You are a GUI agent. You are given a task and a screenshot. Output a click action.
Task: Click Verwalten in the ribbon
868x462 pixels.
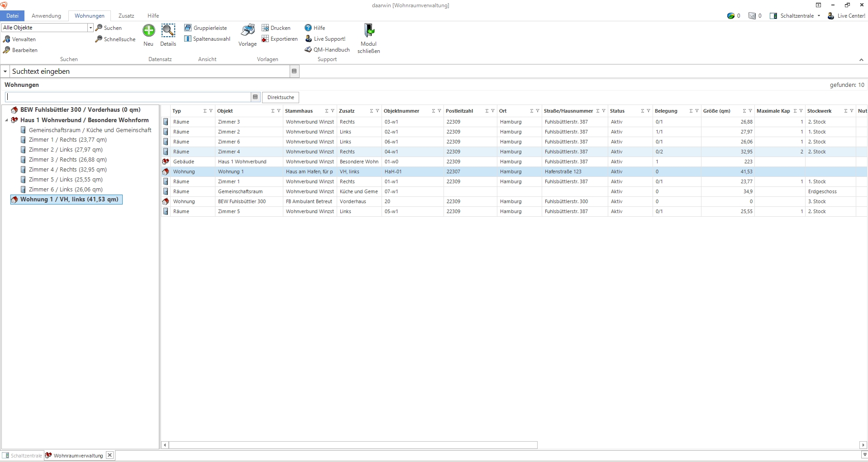(19, 39)
